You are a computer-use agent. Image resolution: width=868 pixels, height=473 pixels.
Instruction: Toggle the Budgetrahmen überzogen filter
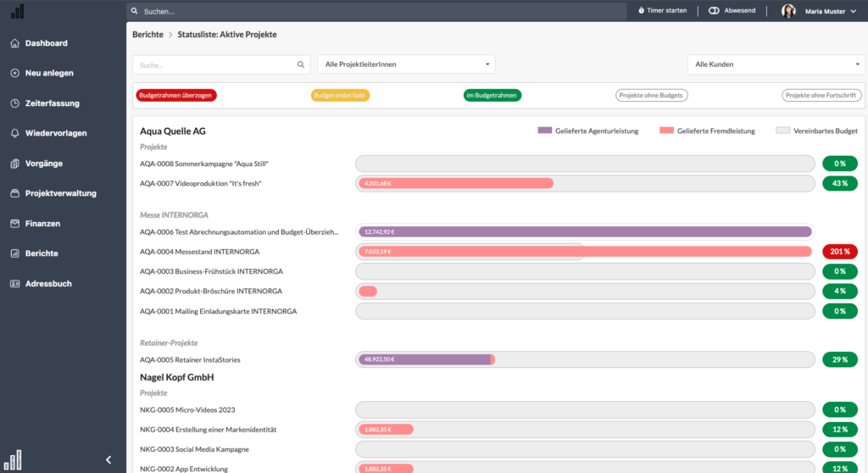[x=176, y=95]
